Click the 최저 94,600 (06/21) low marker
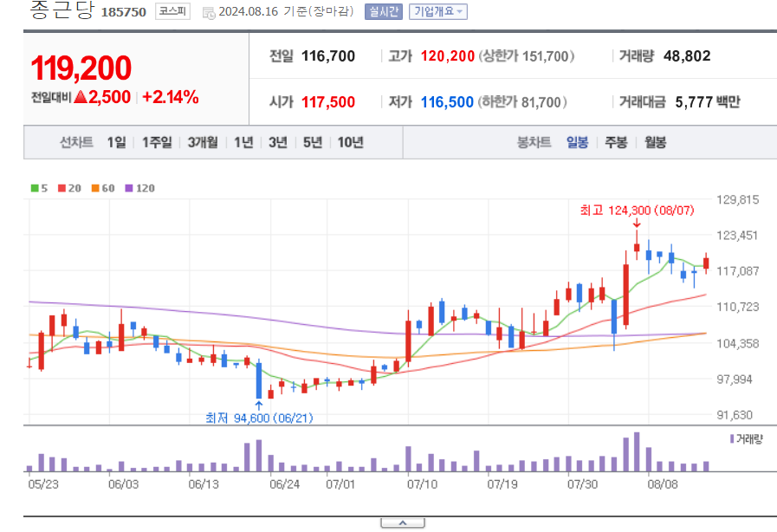Viewport: 777px width, 532px height. [x=259, y=418]
